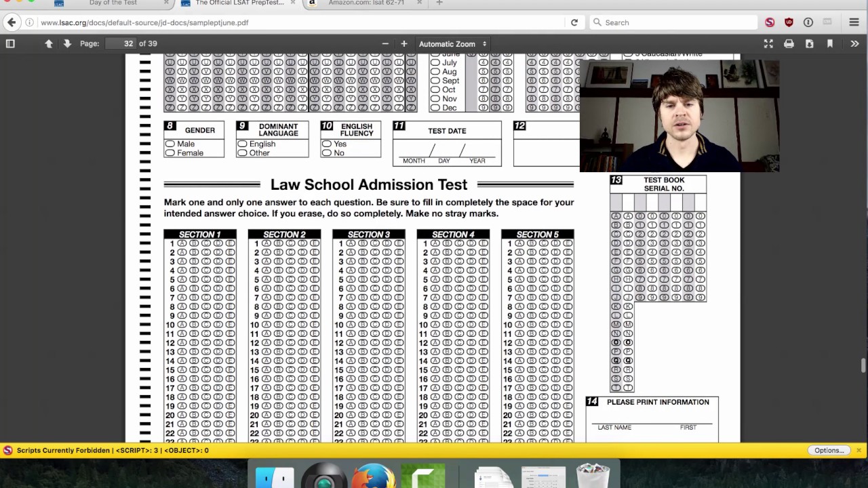Show site information icon in address bar

coord(29,22)
